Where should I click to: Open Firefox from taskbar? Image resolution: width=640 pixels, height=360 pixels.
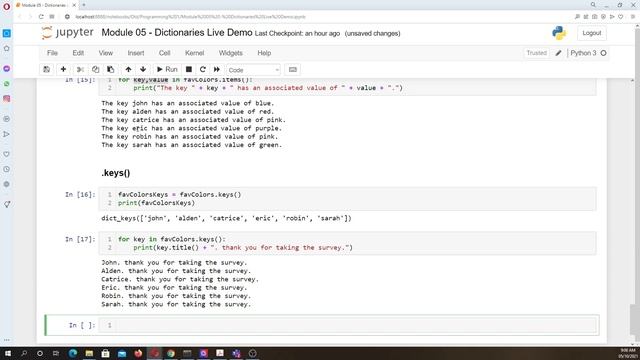[138, 353]
